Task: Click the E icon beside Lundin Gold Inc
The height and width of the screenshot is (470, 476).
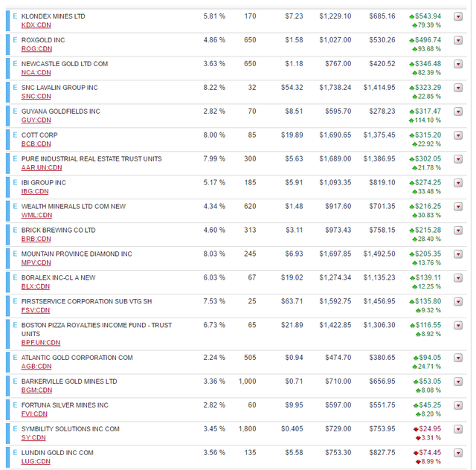Action: pos(15,452)
